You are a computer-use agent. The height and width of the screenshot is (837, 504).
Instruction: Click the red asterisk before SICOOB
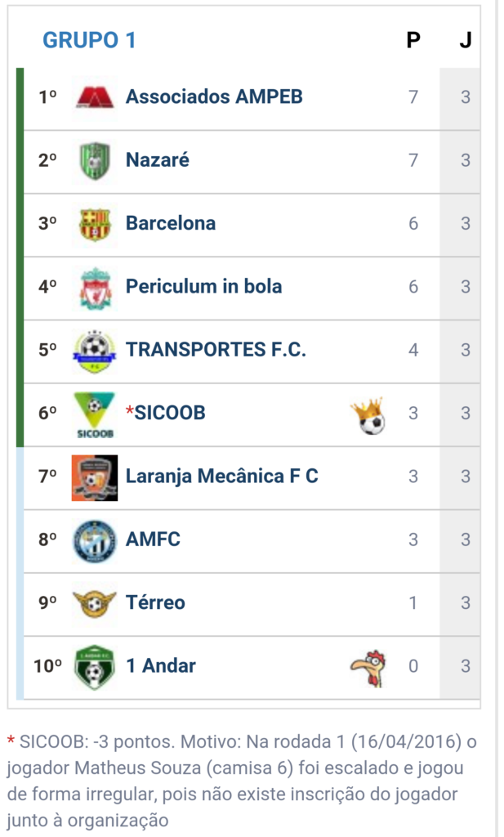(x=129, y=411)
